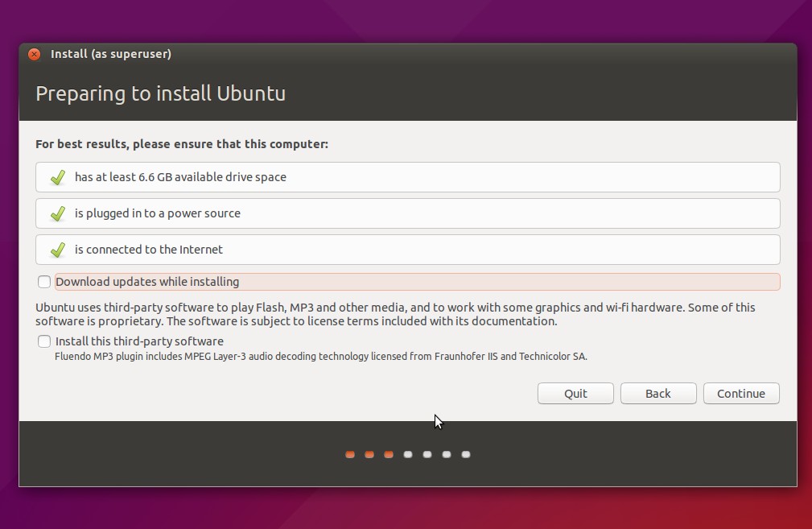Screen dimensions: 812x529
Task: Go Back to previous installer step
Action: pos(658,394)
